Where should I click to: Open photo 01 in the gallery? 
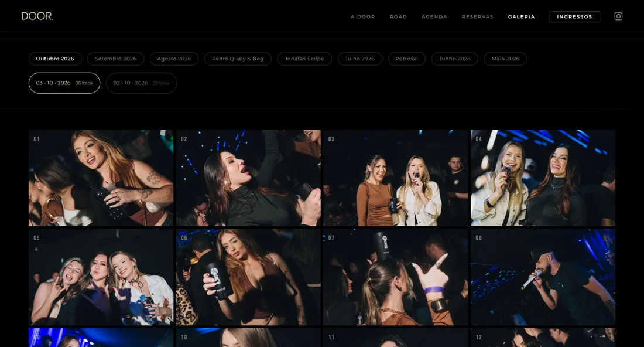tap(101, 178)
